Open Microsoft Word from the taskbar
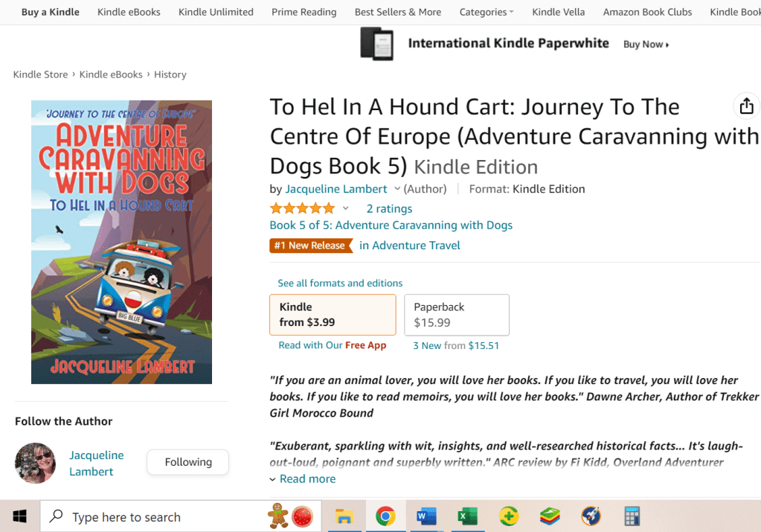The image size is (761, 532). point(426,516)
